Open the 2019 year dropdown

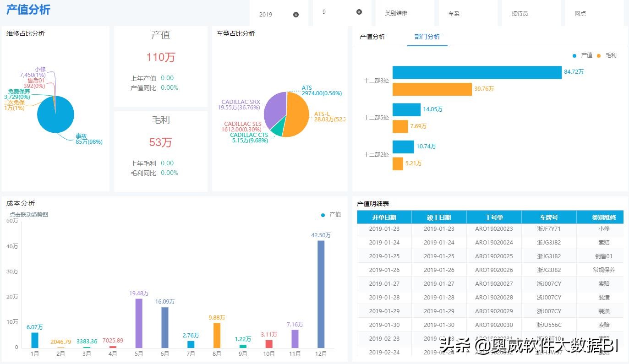point(279,15)
